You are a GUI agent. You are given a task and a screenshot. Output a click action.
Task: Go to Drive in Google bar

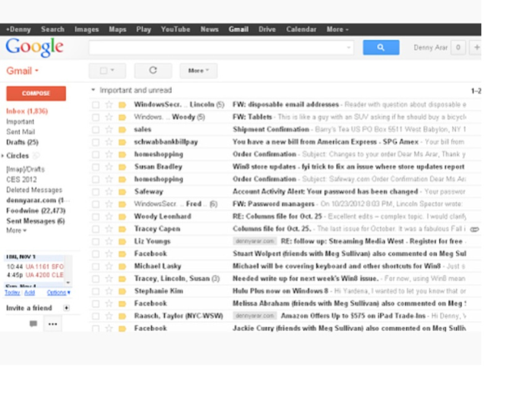coord(267,30)
